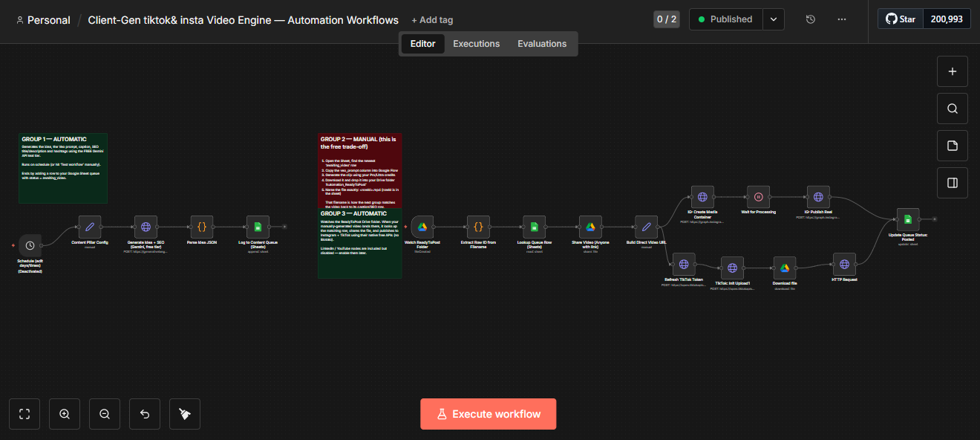980x440 pixels.
Task: Select the Build Direct Video URL node
Action: (646, 227)
